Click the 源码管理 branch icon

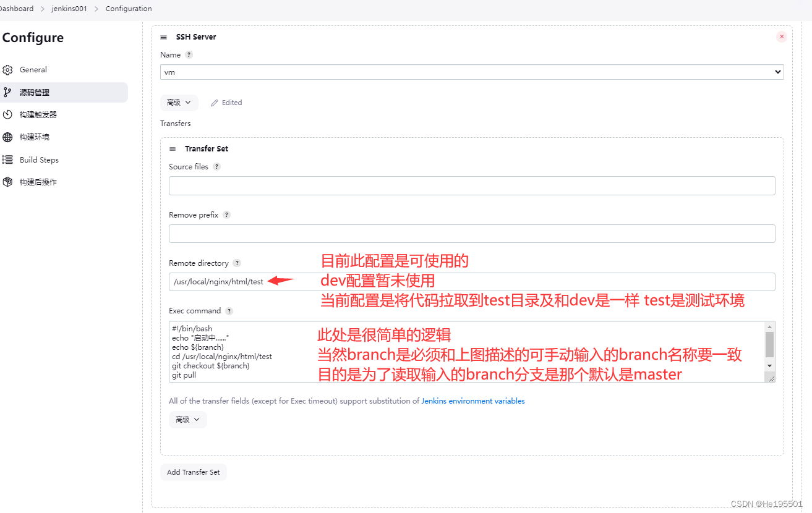(7, 92)
